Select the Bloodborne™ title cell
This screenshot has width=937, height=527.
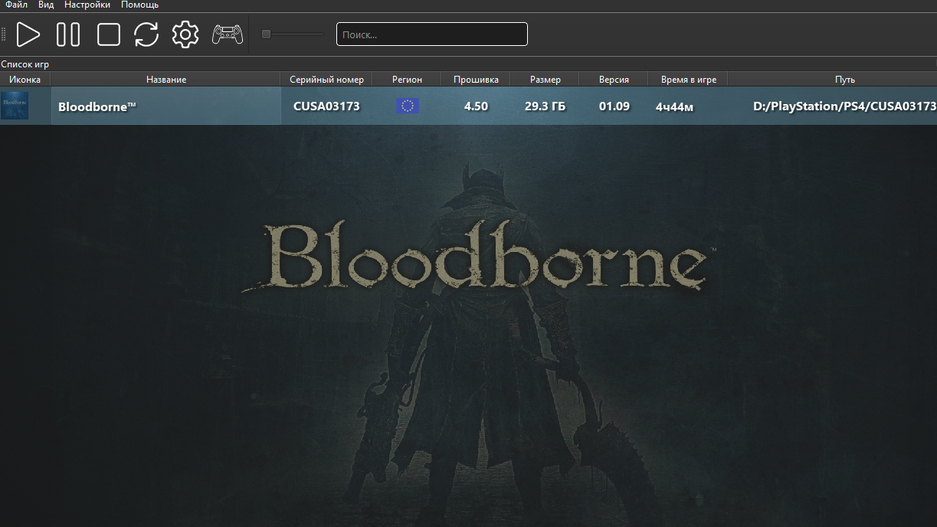[166, 106]
